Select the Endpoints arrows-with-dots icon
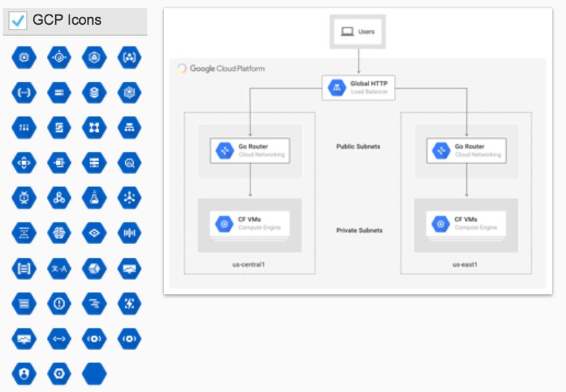 click(x=59, y=339)
